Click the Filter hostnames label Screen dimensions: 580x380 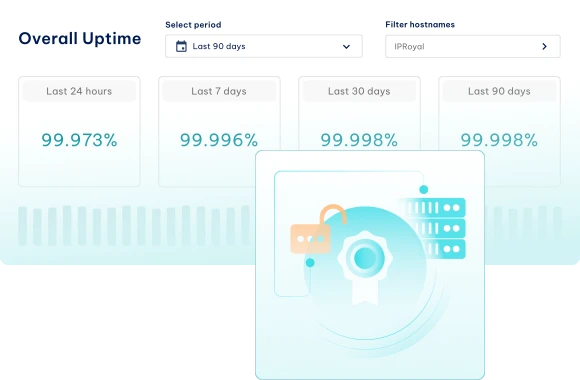(x=420, y=24)
